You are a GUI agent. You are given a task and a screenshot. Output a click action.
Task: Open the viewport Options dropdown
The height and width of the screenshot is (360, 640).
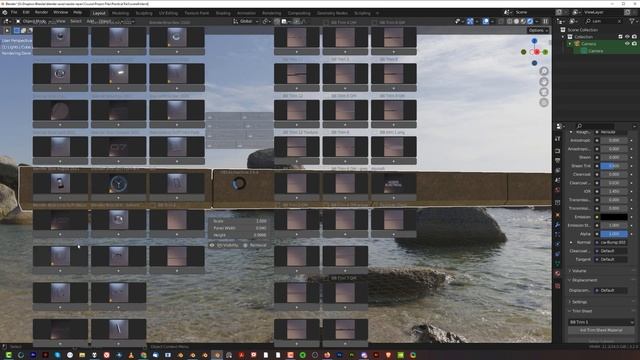coord(538,30)
